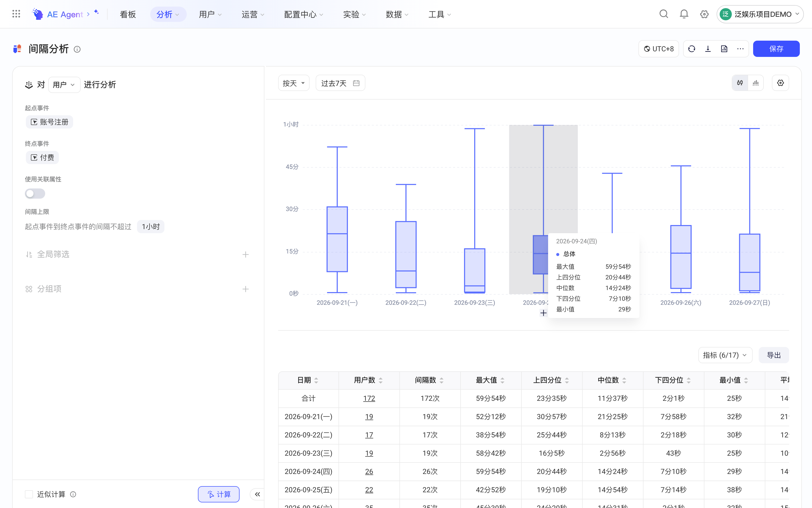Image resolution: width=812 pixels, height=508 pixels.
Task: Open the notifications bell
Action: pos(684,14)
